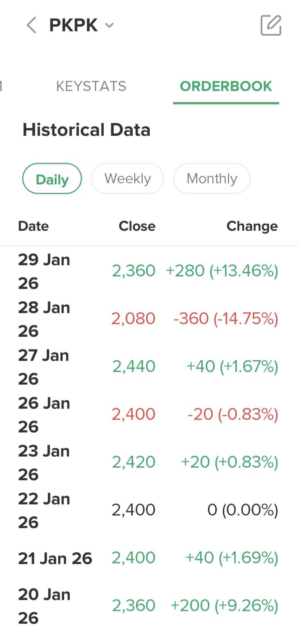Viewport: 298px width, 644px height.
Task: Switch to the KEYSTATS tab
Action: pyautogui.click(x=91, y=86)
